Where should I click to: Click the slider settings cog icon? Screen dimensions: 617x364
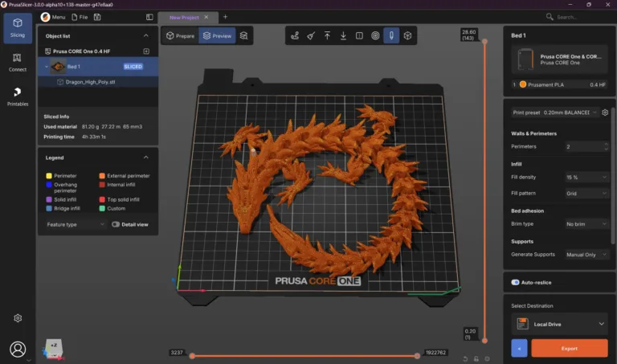[x=488, y=359]
